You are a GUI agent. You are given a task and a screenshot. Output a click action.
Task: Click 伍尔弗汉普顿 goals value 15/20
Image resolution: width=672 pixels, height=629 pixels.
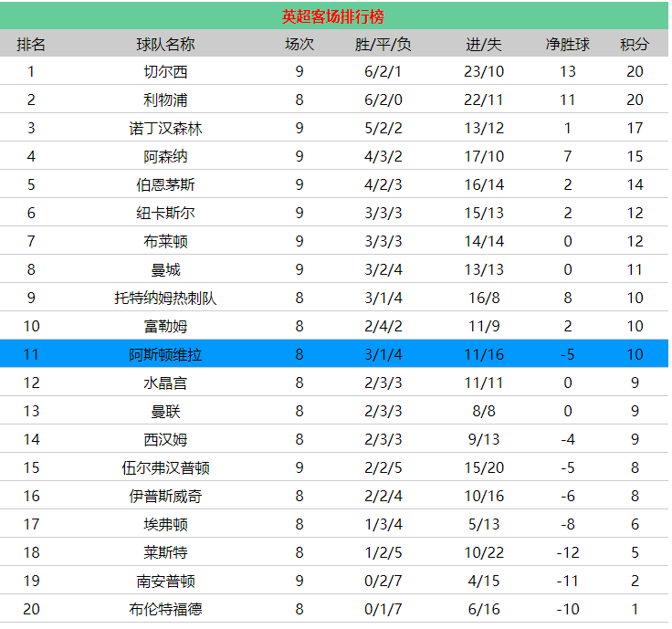484,467
